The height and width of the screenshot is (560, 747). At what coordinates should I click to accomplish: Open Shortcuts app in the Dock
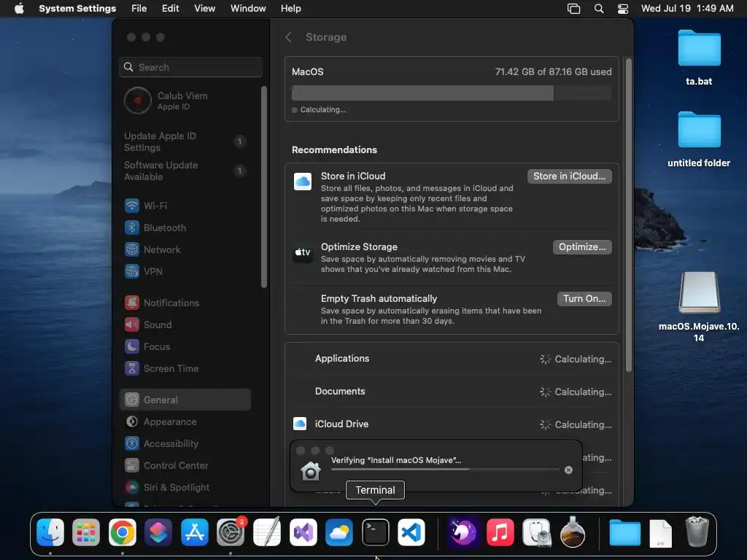(x=158, y=532)
